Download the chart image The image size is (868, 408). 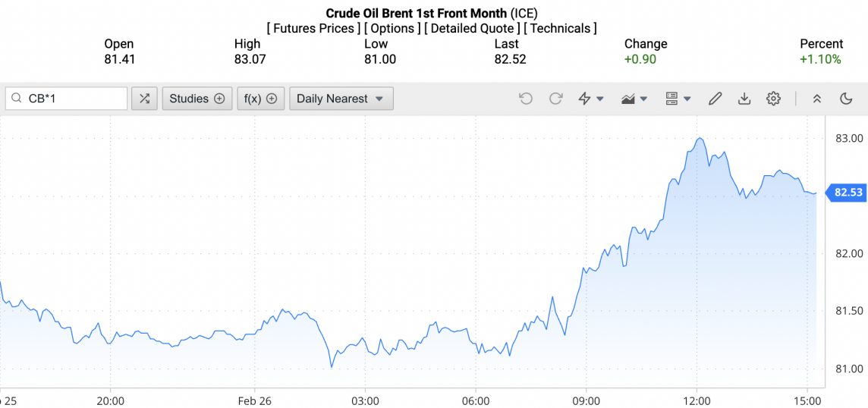(x=744, y=99)
